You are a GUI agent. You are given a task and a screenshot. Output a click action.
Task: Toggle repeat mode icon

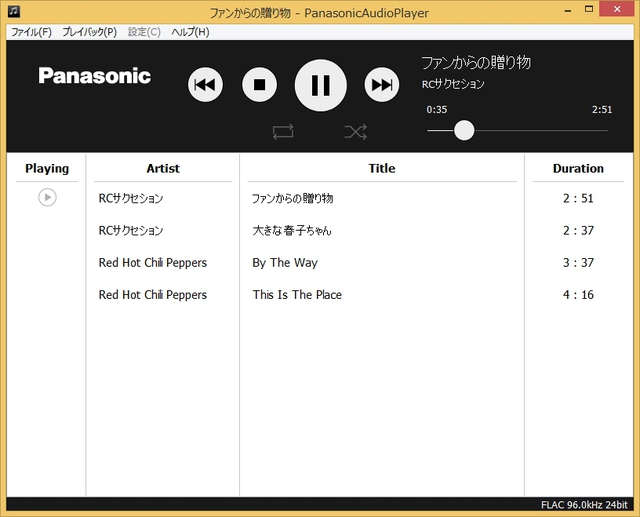[283, 132]
